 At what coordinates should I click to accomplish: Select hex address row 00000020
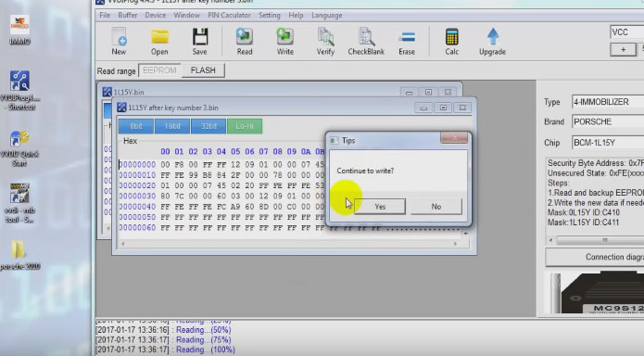(137, 185)
